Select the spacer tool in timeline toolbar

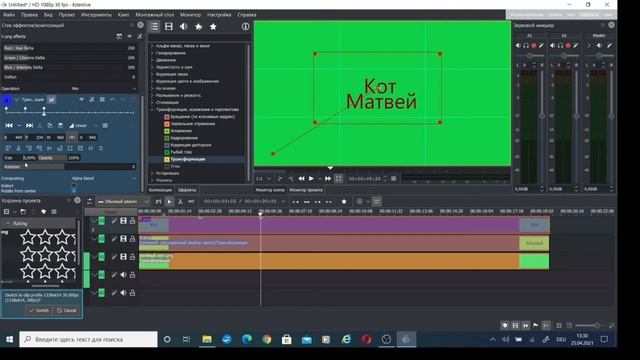tap(191, 202)
